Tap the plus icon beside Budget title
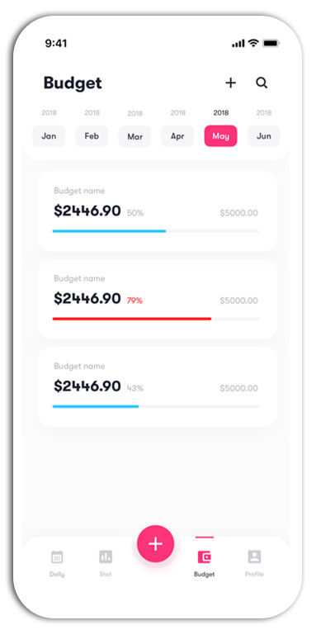Viewport: 321px width, 644px height. [x=231, y=83]
